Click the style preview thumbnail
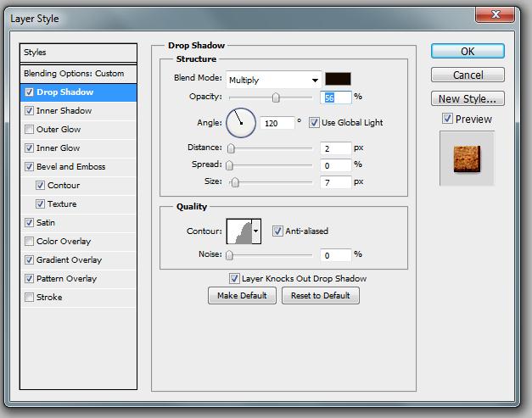Image resolution: width=532 pixels, height=418 pixels. 466,158
